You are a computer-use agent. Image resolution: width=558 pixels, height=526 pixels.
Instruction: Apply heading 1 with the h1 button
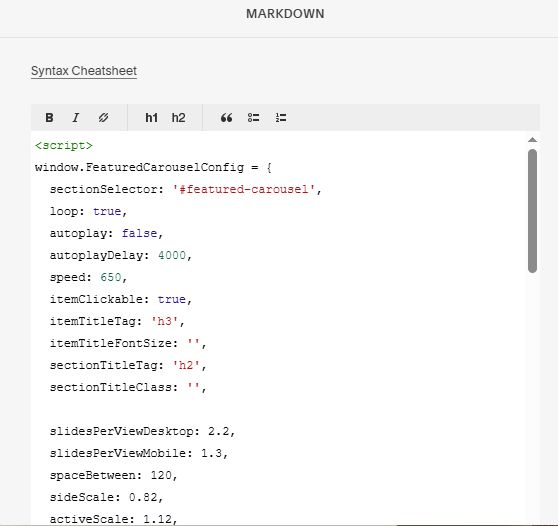click(x=151, y=118)
